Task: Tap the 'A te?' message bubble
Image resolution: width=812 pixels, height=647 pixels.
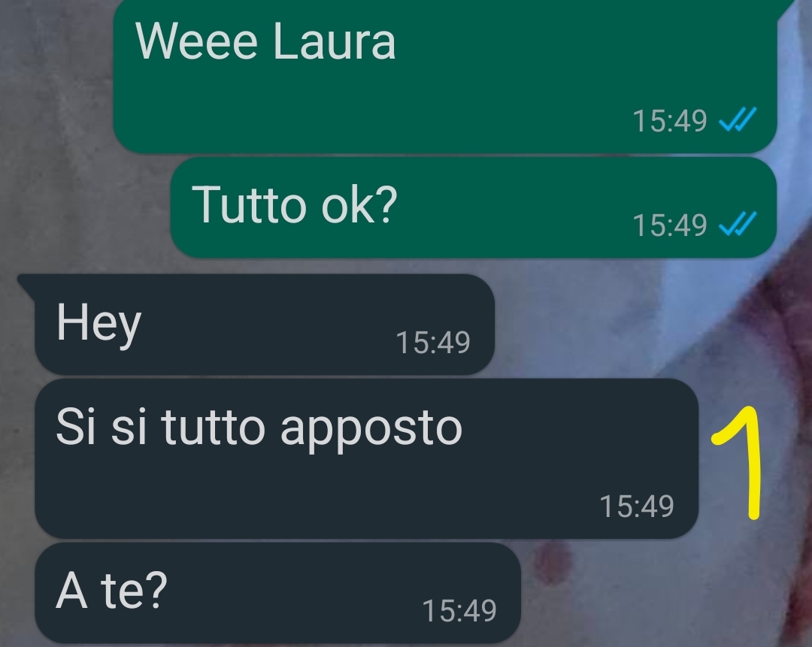Action: (277, 593)
